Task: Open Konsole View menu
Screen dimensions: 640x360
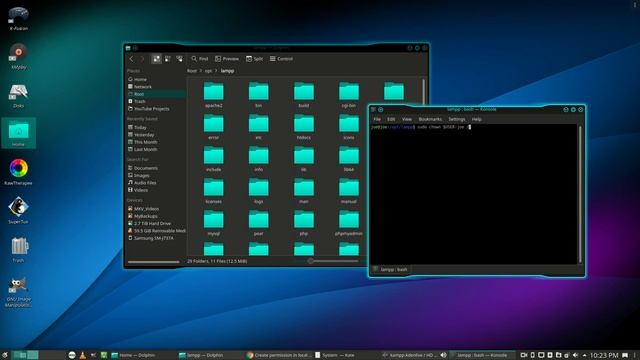Action: point(407,119)
